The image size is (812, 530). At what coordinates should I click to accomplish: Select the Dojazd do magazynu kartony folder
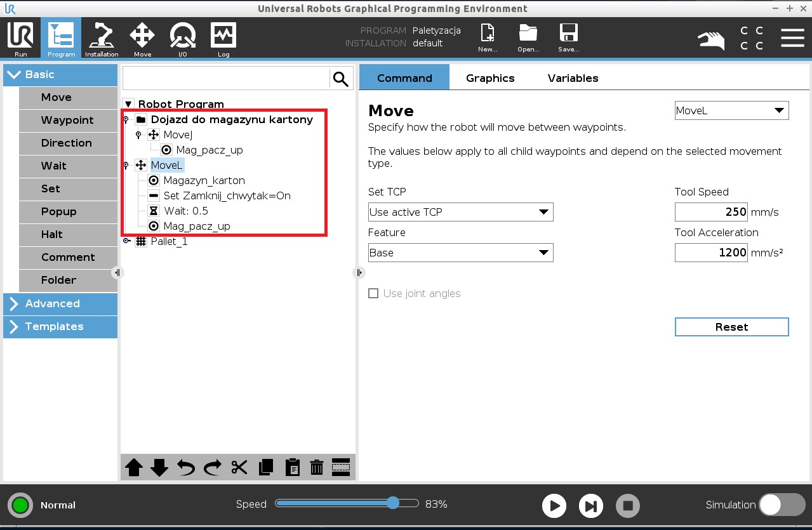point(232,119)
